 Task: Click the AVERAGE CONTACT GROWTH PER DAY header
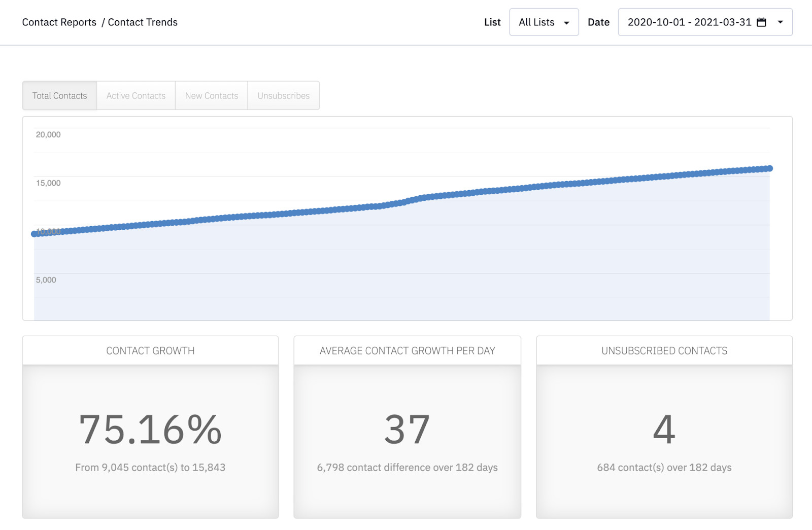point(408,350)
